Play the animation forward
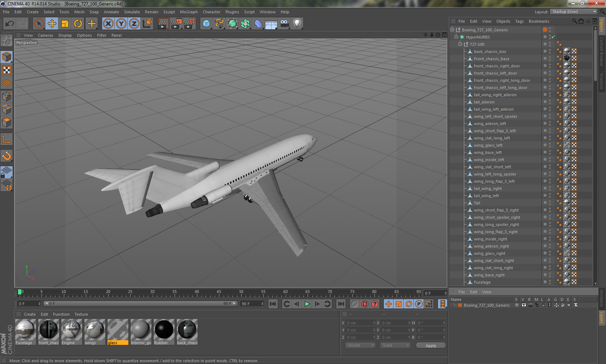The width and height of the screenshot is (606, 364). point(307,304)
